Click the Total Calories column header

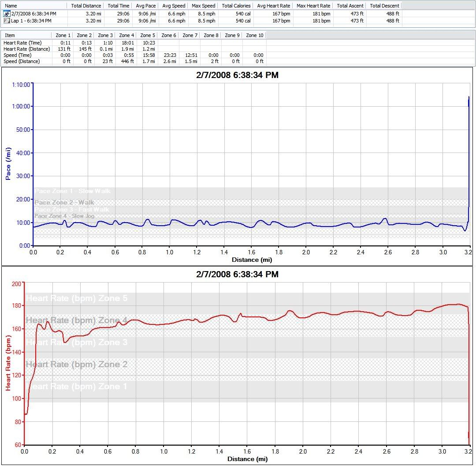pos(236,6)
